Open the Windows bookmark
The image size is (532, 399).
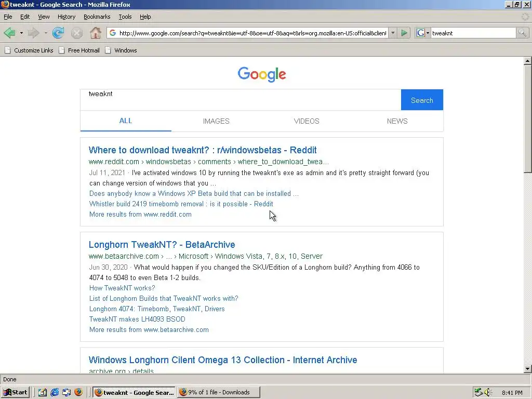[x=121, y=50]
